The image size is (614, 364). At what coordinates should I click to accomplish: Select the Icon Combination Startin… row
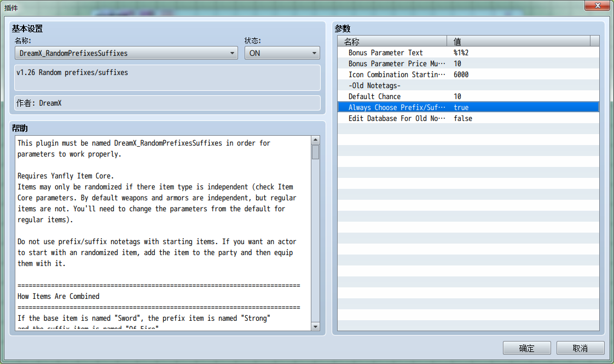[x=468, y=74]
